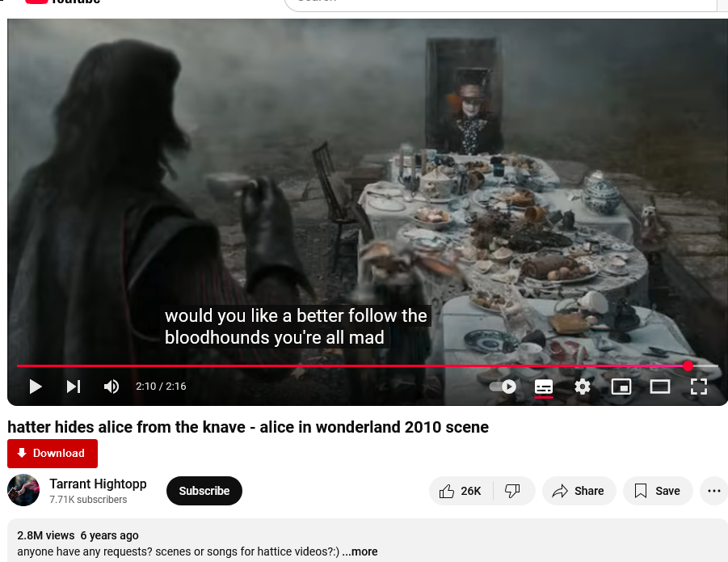Image resolution: width=728 pixels, height=562 pixels.
Task: Click the red Download button
Action: pos(53,454)
